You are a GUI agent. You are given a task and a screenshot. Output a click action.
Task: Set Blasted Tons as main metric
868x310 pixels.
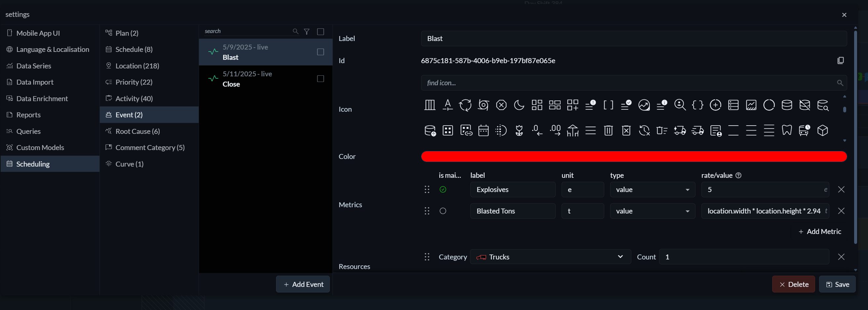pyautogui.click(x=443, y=211)
